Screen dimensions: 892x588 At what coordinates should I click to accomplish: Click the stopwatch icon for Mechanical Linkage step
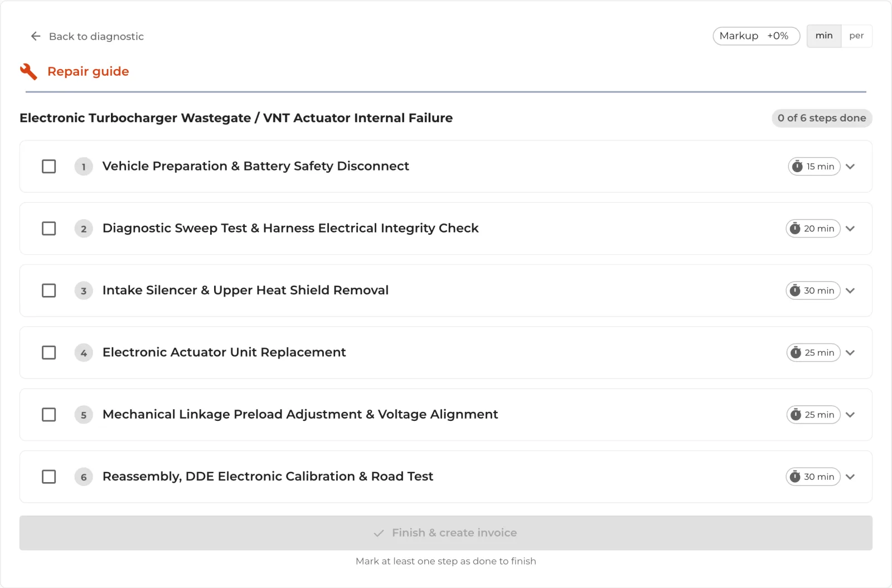point(796,415)
